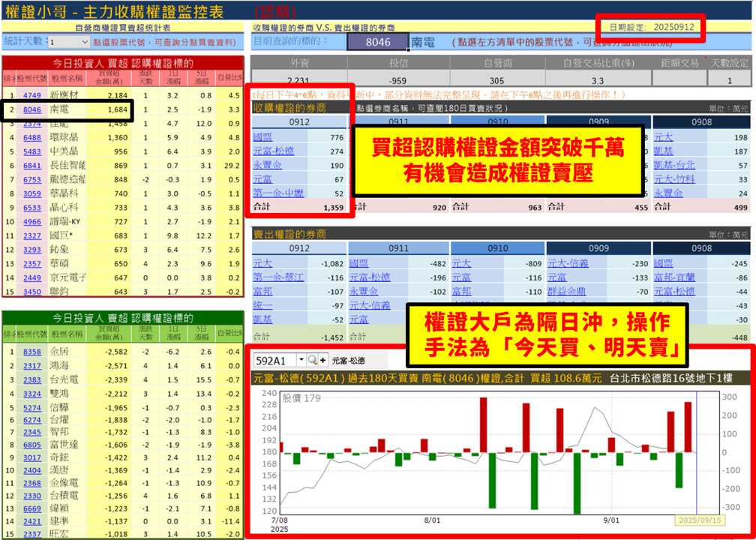
Task: Open stock code 2327 國巨 link
Action: 31,235
